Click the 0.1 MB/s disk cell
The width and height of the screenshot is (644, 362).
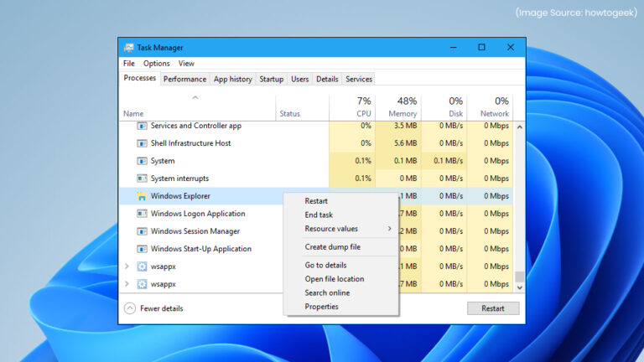[x=444, y=161]
